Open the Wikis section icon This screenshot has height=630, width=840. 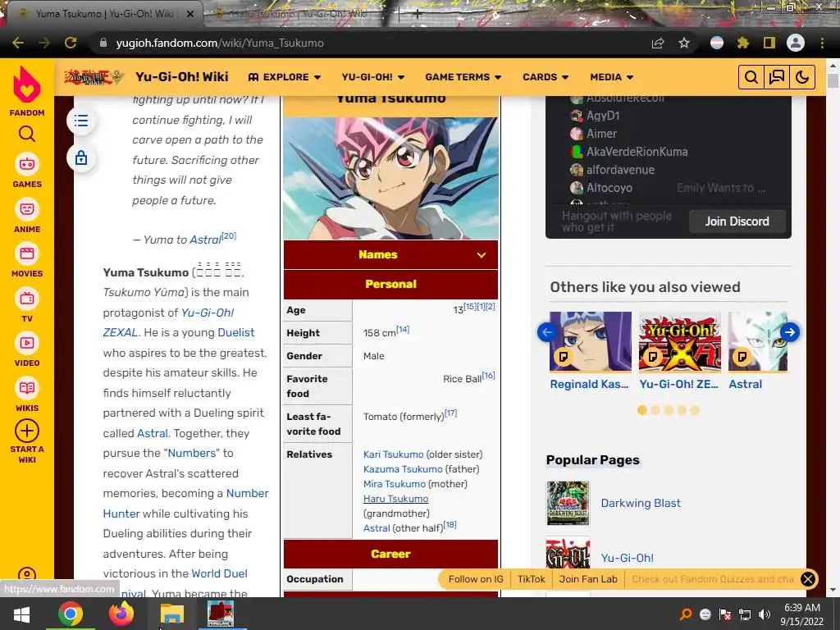(27, 388)
